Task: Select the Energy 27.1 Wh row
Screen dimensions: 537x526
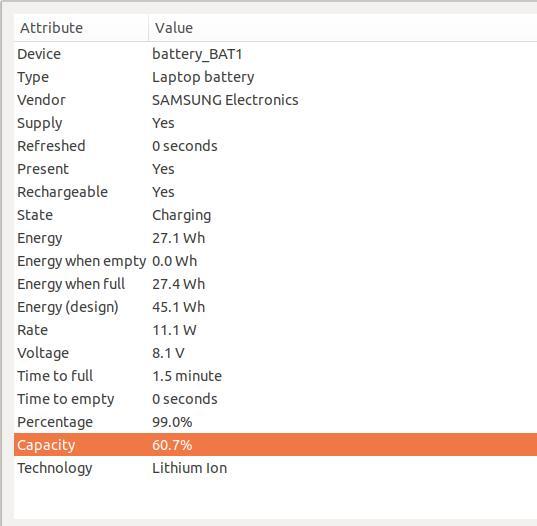Action: coord(276,238)
